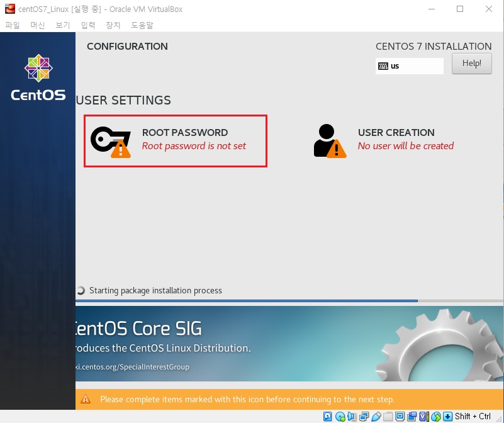This screenshot has width=504, height=423.
Task: Click the CONFIGURATION heading
Action: 127,47
